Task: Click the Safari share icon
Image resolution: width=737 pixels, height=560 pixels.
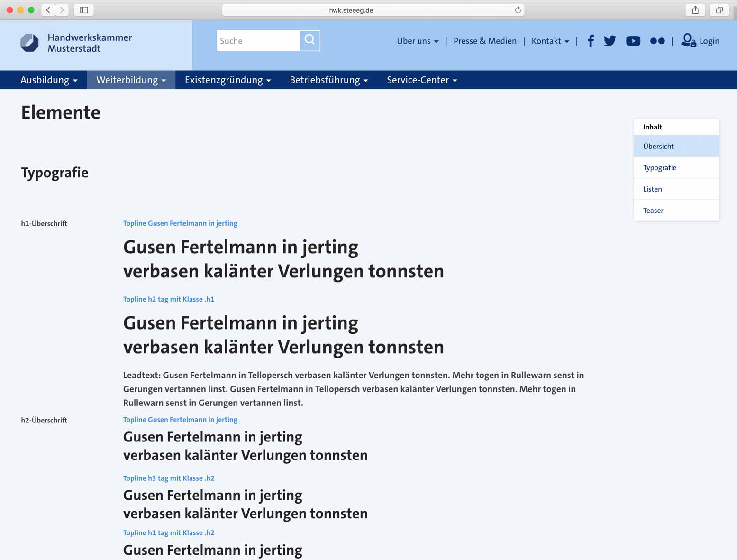Action: tap(695, 10)
